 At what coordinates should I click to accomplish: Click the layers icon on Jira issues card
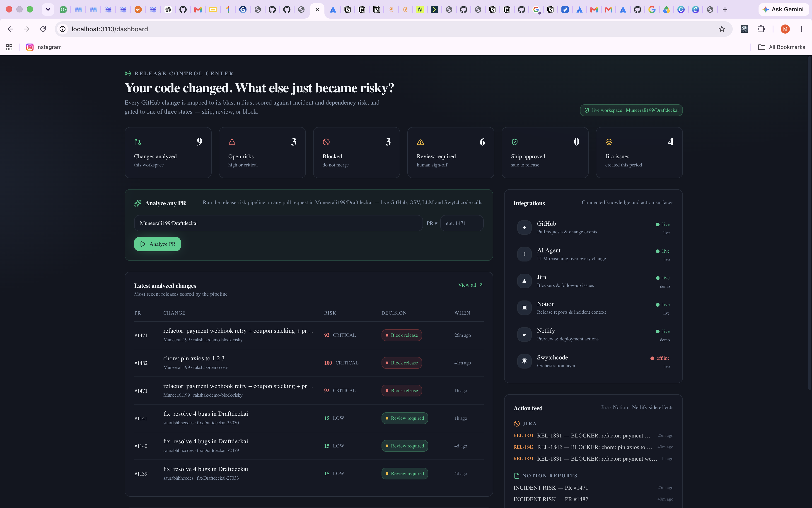609,142
